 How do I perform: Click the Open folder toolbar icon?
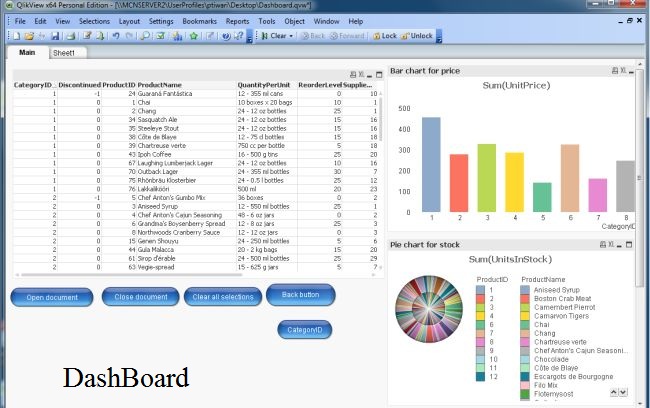tap(29, 36)
